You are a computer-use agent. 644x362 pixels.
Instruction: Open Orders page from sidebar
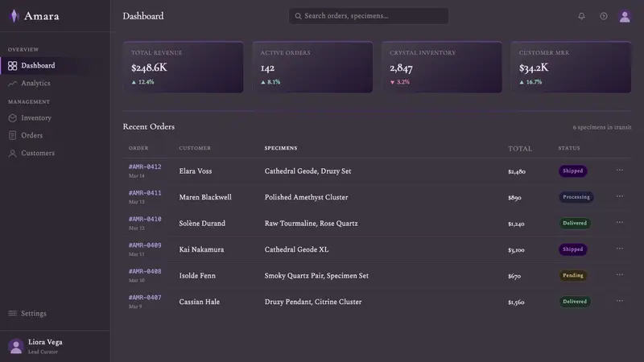coord(55,135)
